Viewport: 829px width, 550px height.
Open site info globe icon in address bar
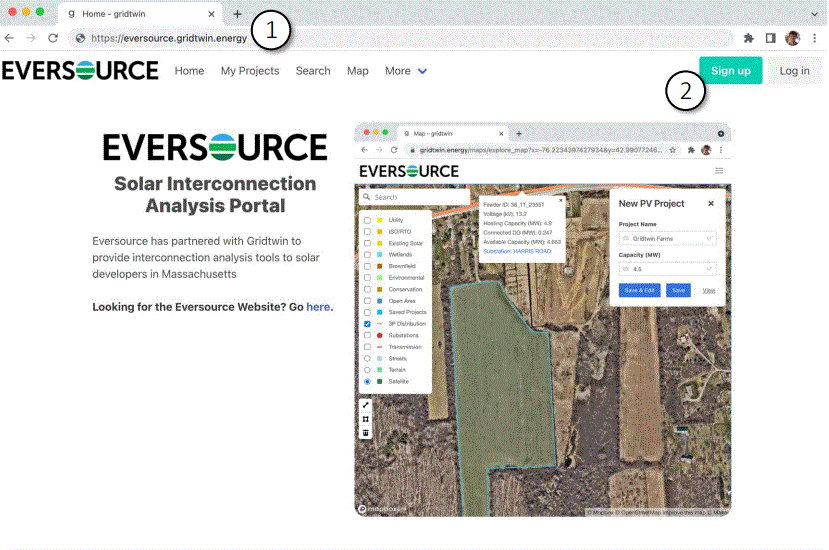pyautogui.click(x=80, y=38)
